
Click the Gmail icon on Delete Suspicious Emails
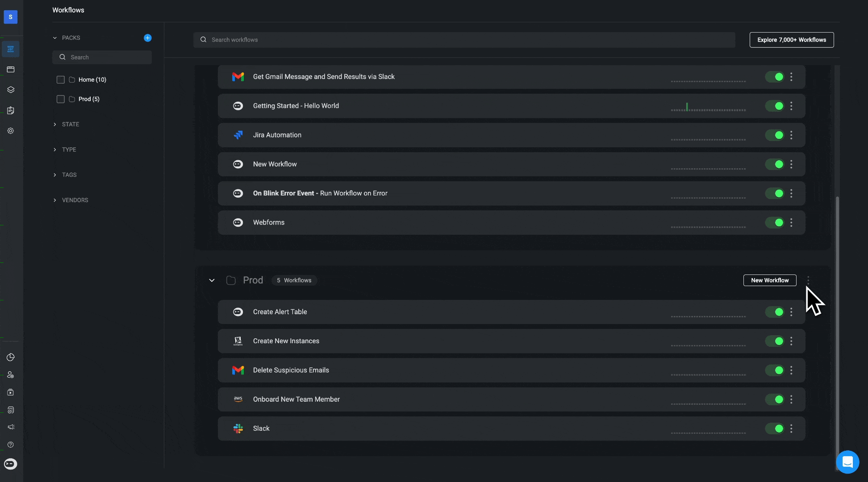coord(238,370)
